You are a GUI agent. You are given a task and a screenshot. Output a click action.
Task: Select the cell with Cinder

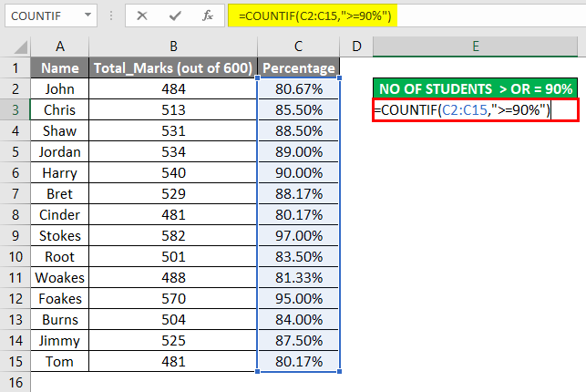point(60,214)
